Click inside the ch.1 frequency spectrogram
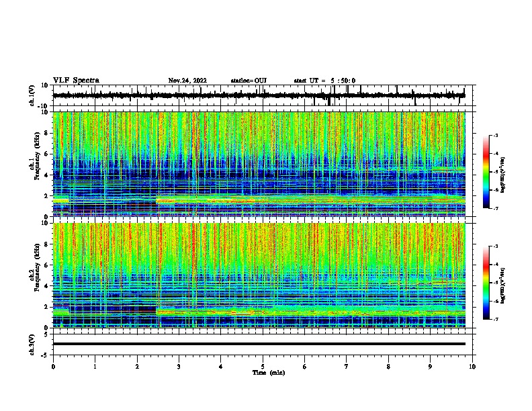Image resolution: width=532 pixels, height=411 pixels. (x=259, y=164)
